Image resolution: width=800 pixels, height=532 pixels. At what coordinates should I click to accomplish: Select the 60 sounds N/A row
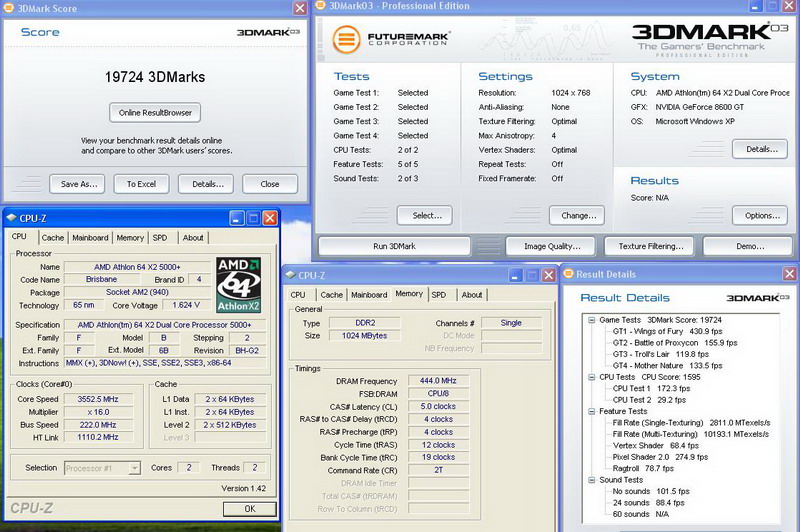pyautogui.click(x=641, y=514)
